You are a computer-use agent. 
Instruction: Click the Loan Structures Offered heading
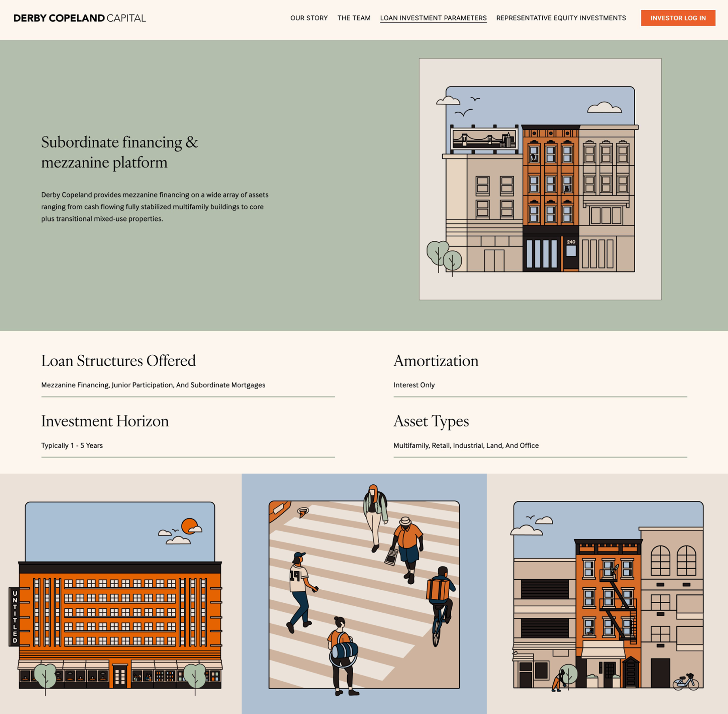(x=119, y=361)
